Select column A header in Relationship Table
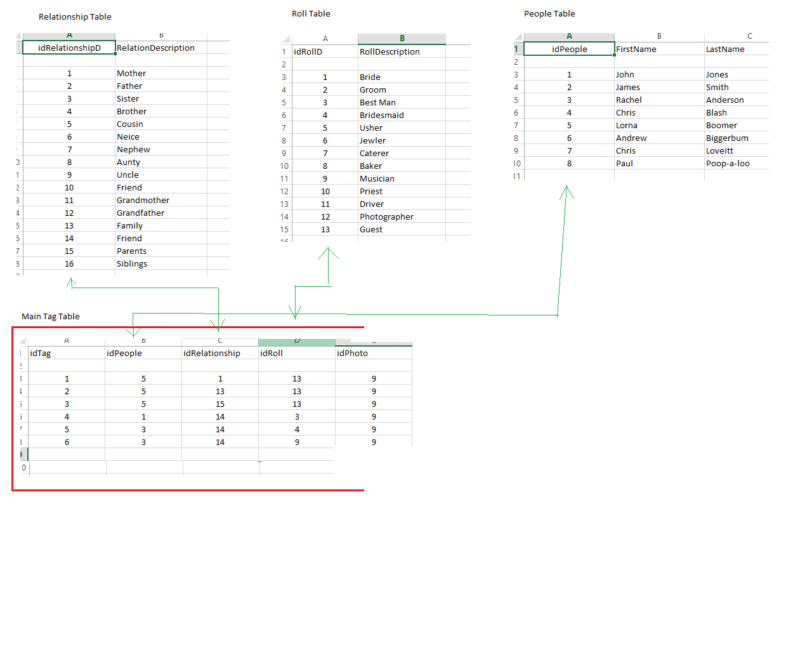This screenshot has width=812, height=650. [69, 36]
